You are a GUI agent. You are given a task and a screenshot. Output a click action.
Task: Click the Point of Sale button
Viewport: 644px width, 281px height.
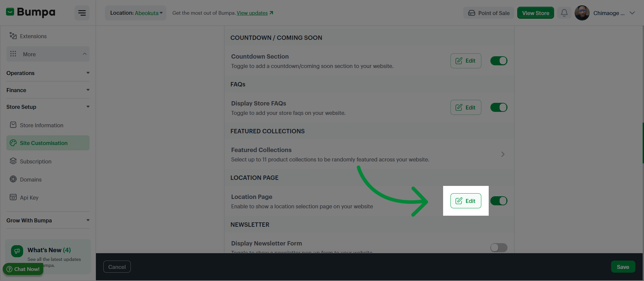489,13
